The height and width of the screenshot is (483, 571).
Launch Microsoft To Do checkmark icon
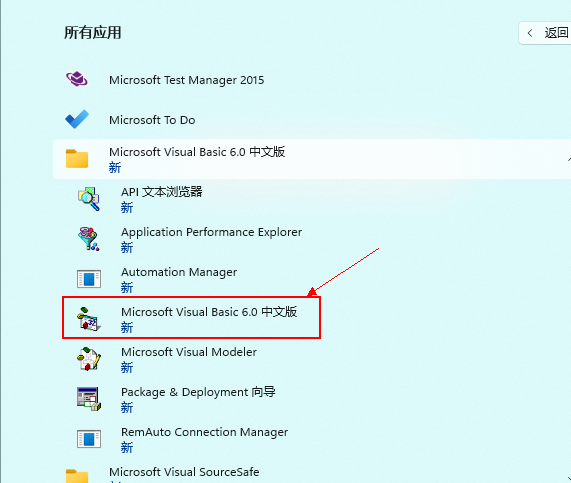77,119
